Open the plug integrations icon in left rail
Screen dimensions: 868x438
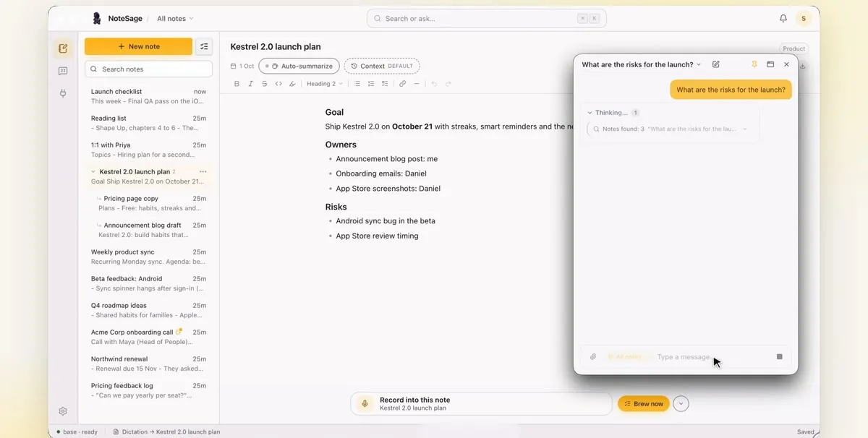pyautogui.click(x=63, y=93)
